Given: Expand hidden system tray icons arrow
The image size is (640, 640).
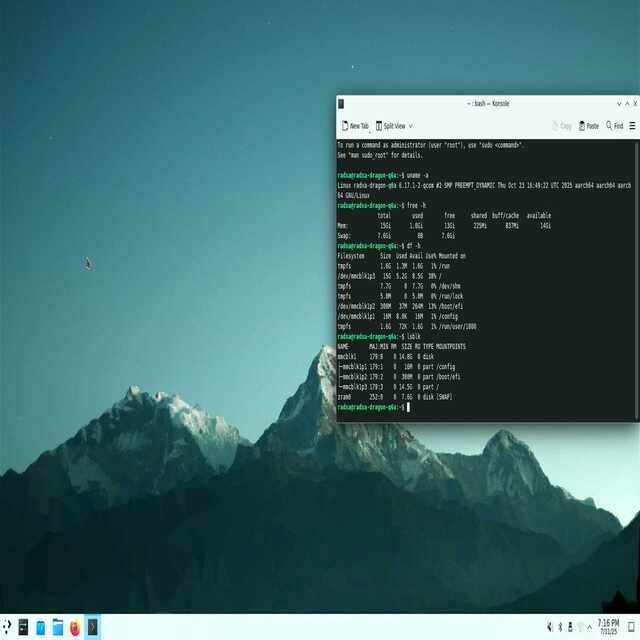Looking at the screenshot, I should [x=589, y=627].
